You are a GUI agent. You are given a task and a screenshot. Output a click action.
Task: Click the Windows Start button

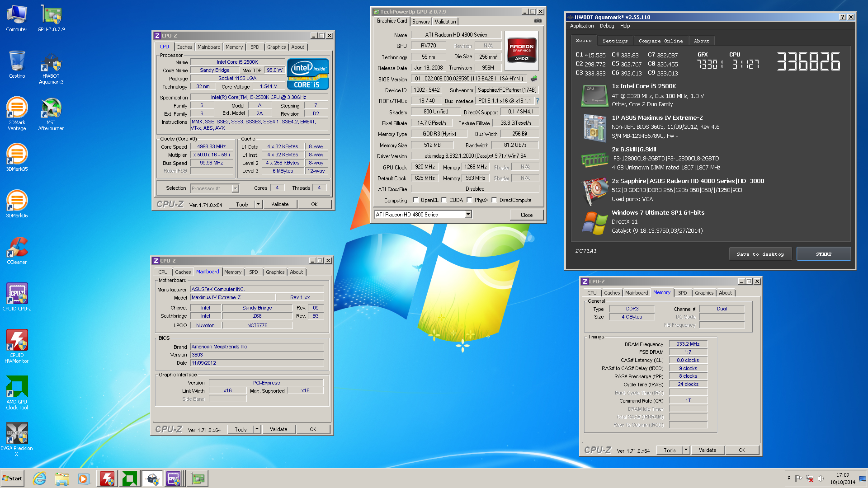point(13,479)
